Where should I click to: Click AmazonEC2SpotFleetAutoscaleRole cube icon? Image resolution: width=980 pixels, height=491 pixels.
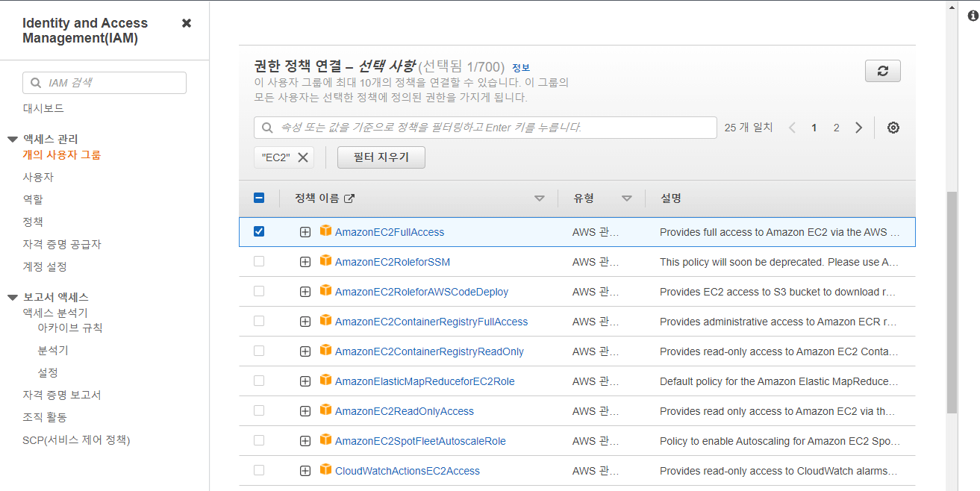(x=325, y=440)
